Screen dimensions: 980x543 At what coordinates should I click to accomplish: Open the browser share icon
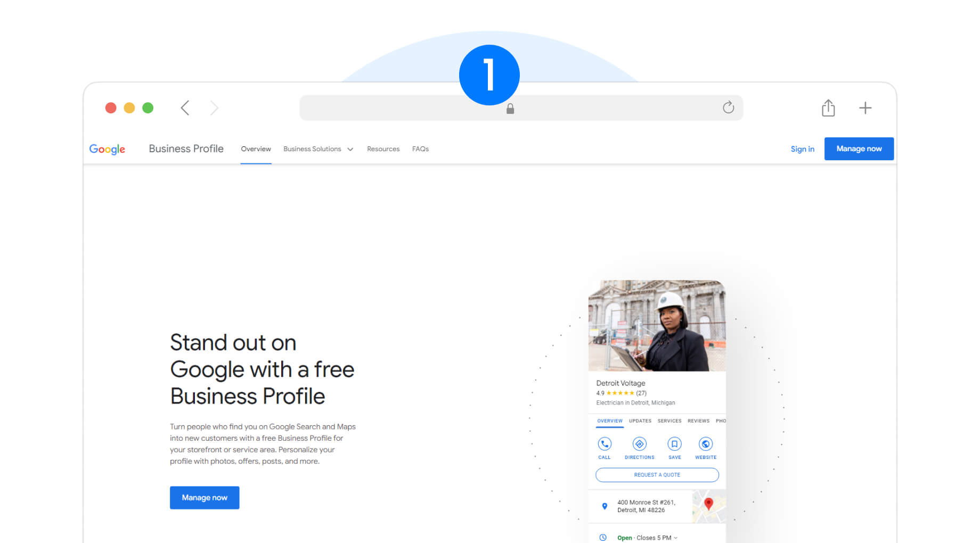[828, 108]
